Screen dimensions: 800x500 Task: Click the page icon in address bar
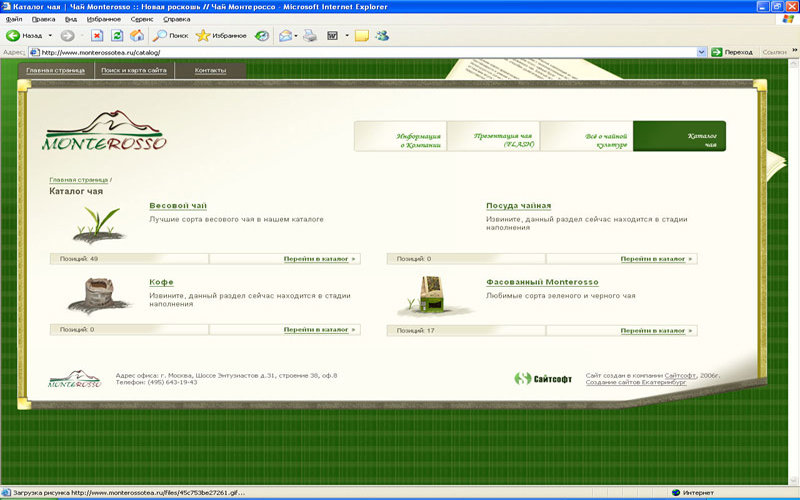[x=35, y=52]
